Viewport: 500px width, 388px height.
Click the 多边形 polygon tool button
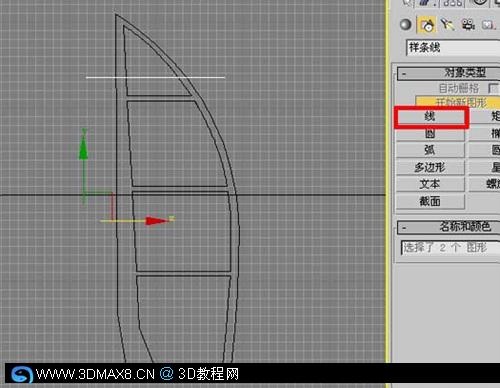tap(430, 167)
